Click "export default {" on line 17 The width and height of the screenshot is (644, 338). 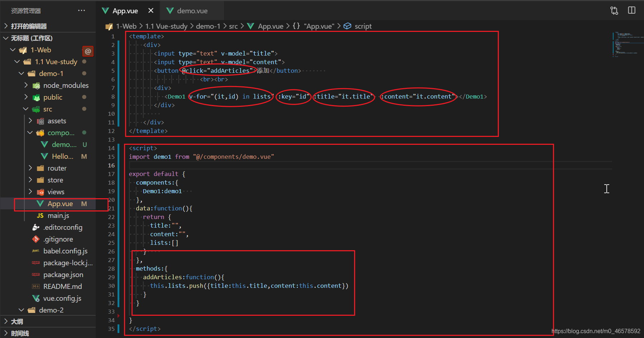pos(157,174)
